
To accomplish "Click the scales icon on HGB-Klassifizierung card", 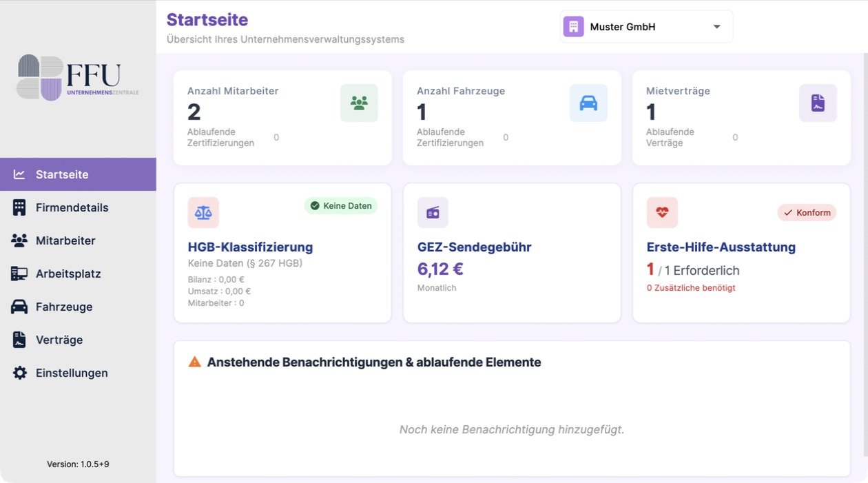I will tap(203, 212).
